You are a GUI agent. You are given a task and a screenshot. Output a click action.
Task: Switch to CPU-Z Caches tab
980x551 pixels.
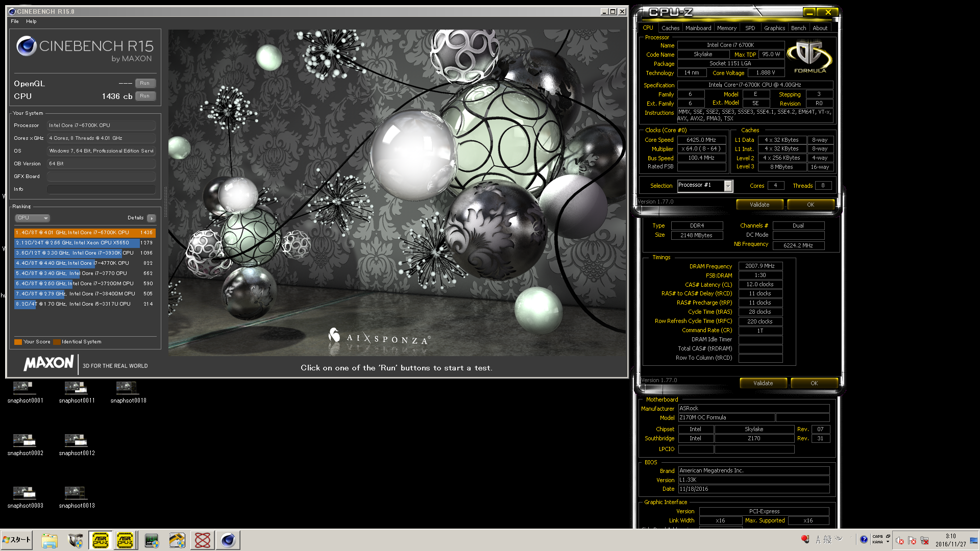click(x=670, y=28)
